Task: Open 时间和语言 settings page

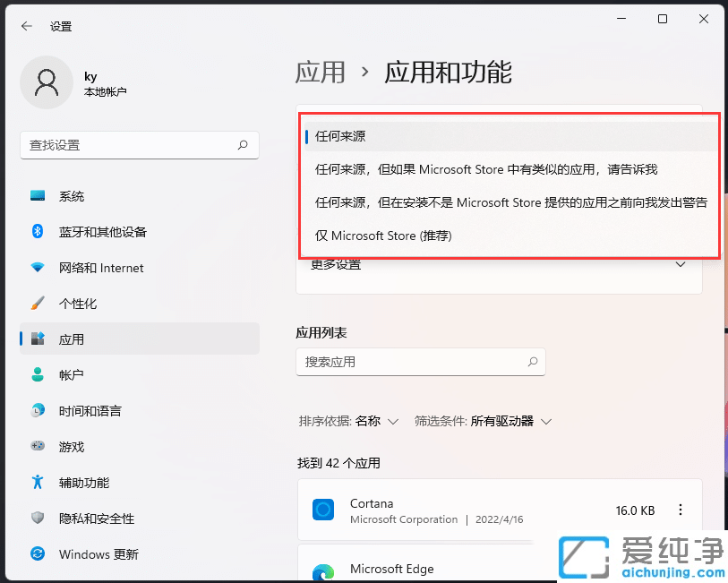Action: 90,411
